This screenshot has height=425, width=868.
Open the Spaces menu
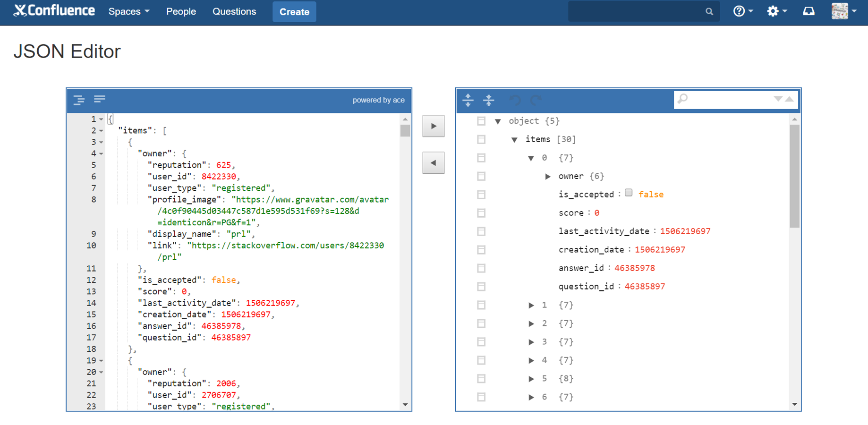click(129, 11)
